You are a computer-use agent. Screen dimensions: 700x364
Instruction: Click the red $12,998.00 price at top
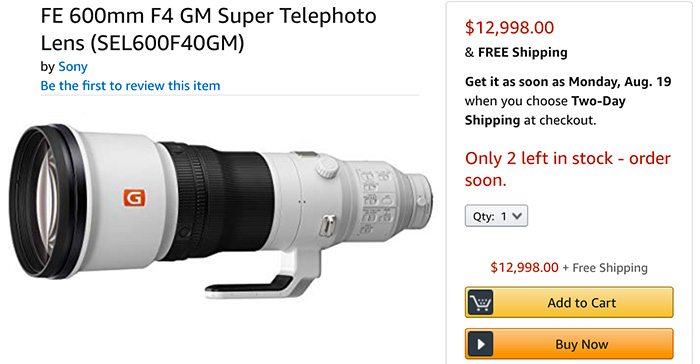pos(509,28)
